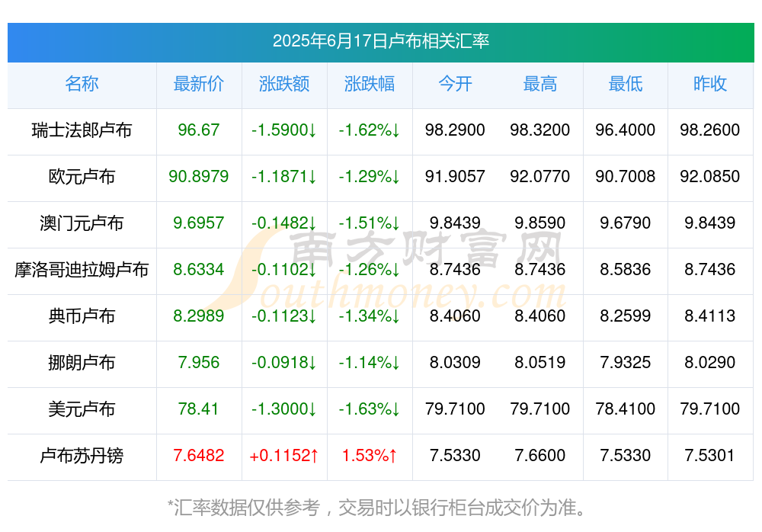Viewport: 762px width, 532px height.
Task: Click low value 9.6790
Action: point(626,223)
